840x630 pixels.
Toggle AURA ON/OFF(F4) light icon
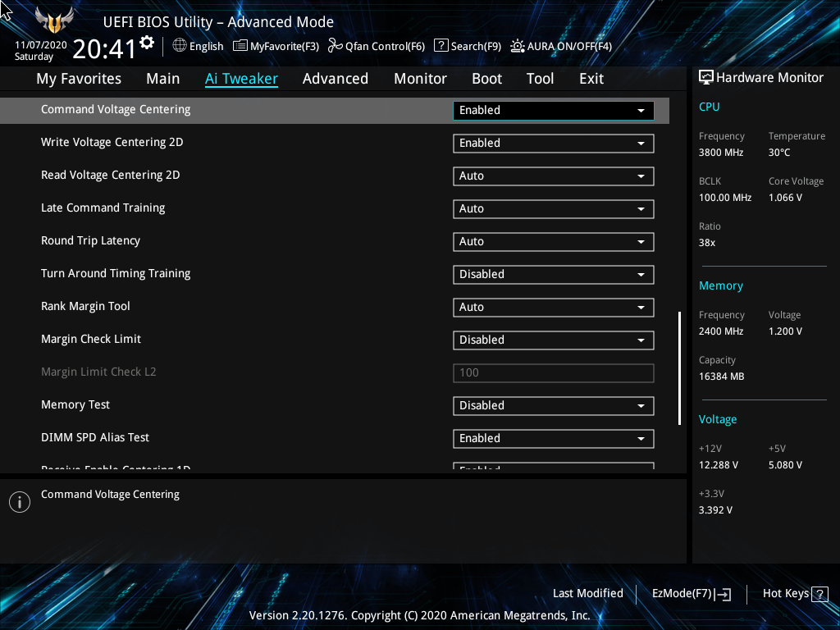[518, 46]
